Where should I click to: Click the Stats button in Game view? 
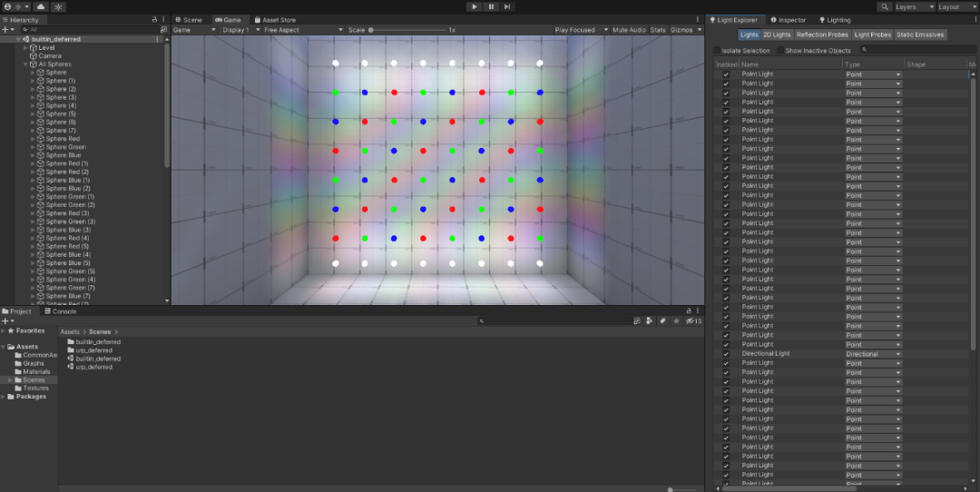(x=658, y=30)
